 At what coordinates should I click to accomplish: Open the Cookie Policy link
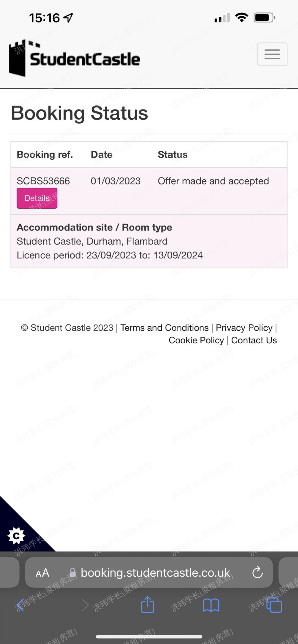196,340
